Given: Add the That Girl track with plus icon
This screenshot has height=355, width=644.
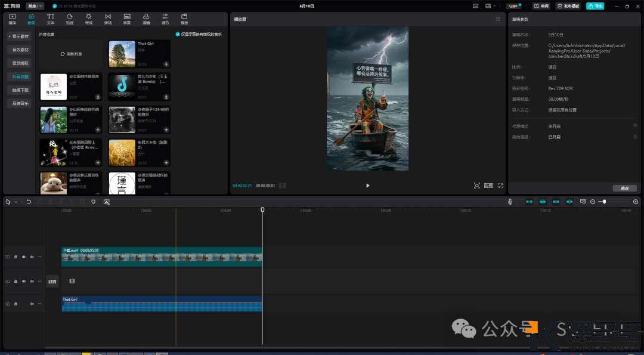Looking at the screenshot, I should coord(166,64).
